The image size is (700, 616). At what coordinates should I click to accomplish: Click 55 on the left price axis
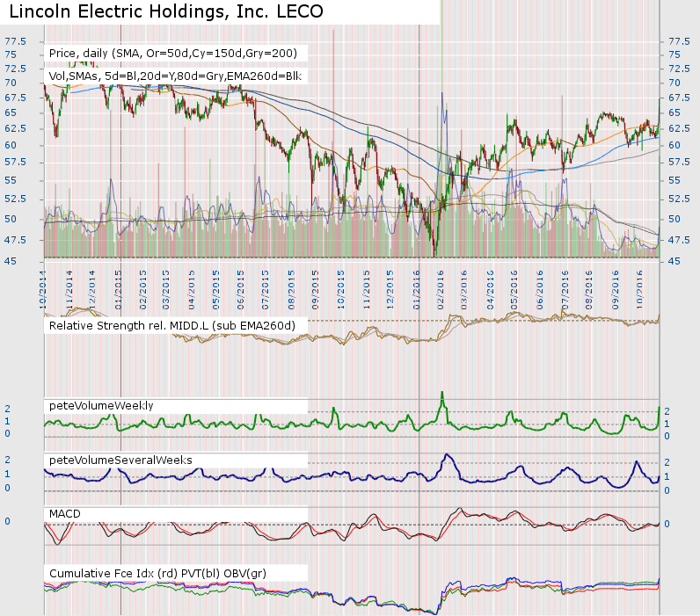(x=11, y=180)
